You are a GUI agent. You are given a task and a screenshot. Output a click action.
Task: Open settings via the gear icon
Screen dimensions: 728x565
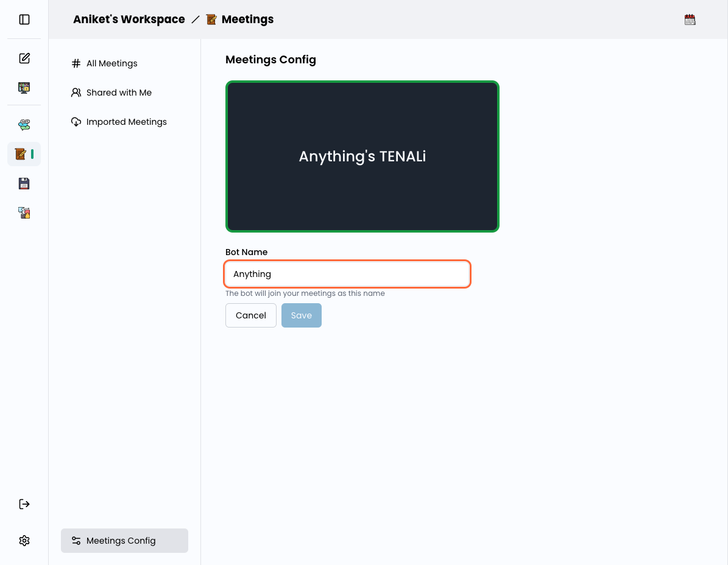tap(24, 540)
